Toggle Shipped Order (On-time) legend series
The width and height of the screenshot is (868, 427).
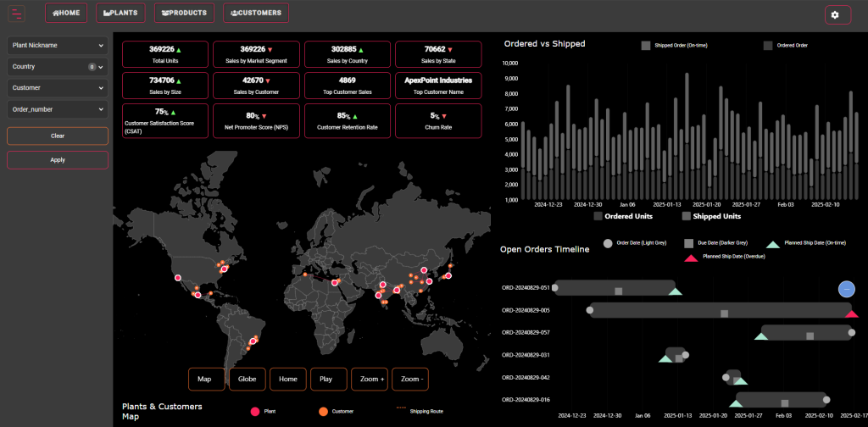tap(646, 45)
